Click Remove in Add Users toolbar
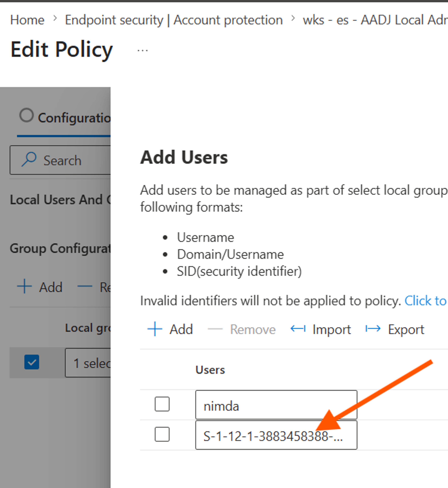Screen dimensions: 448x488 point(242,329)
